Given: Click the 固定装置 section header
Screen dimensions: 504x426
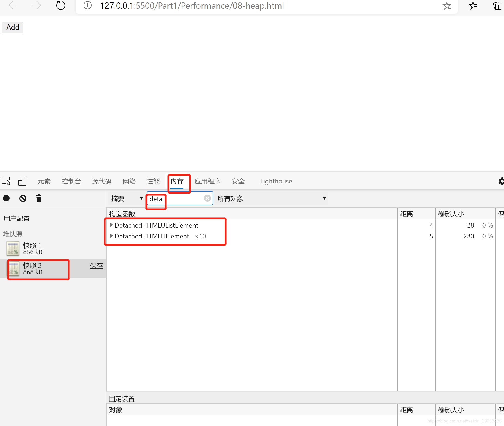Looking at the screenshot, I should (122, 399).
